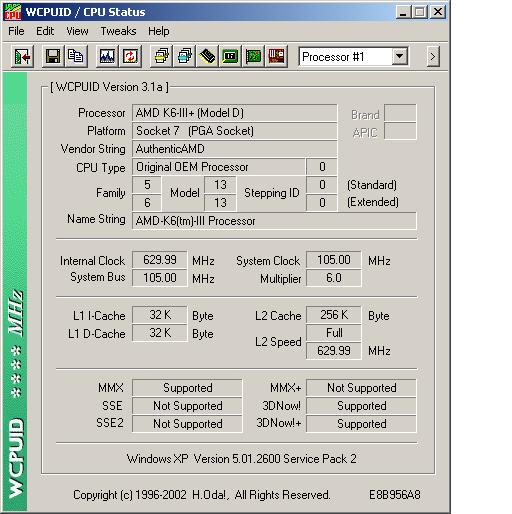Click the System Bus 105.00 value
The height and width of the screenshot is (514, 512).
(x=160, y=278)
